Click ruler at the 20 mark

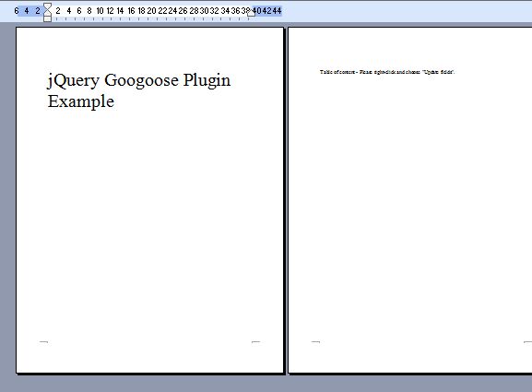151,11
